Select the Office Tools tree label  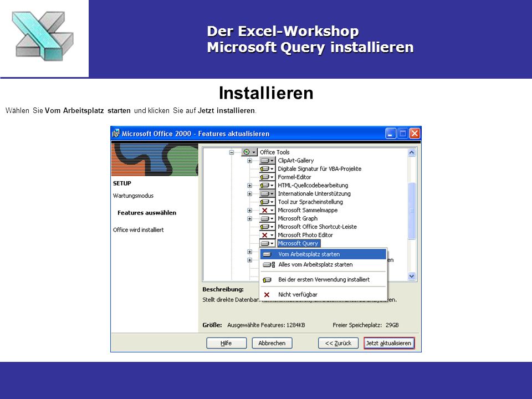tap(274, 152)
